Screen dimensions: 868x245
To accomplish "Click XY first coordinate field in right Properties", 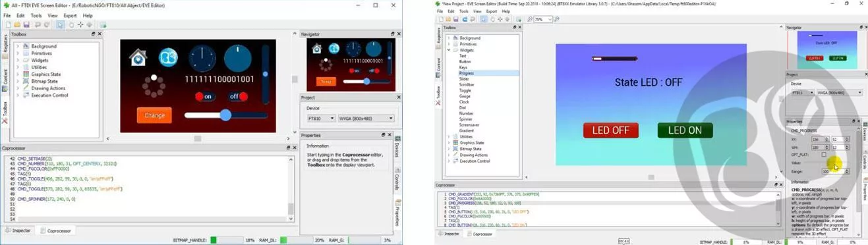I will click(820, 140).
